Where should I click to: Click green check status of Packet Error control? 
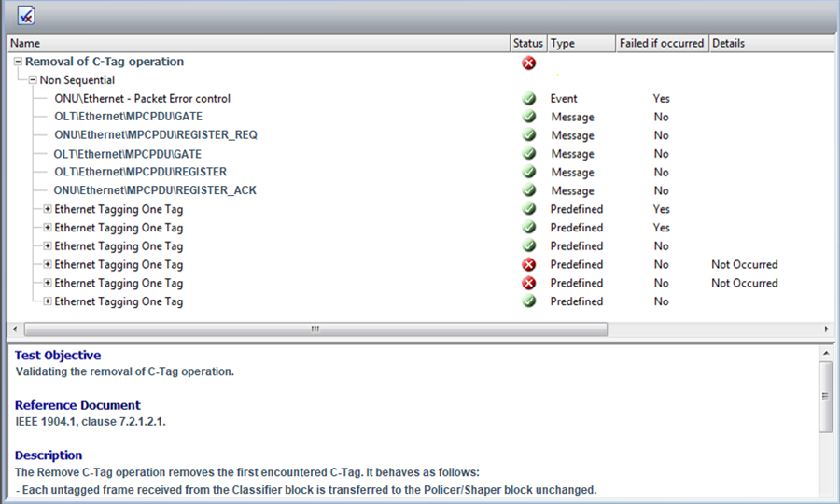pos(529,99)
